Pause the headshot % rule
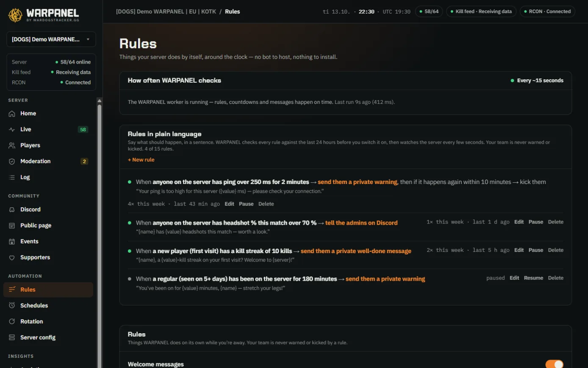 click(x=536, y=222)
